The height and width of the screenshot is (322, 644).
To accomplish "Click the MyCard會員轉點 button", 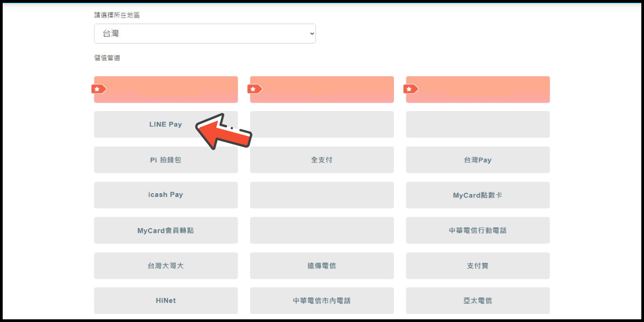I will [x=166, y=230].
